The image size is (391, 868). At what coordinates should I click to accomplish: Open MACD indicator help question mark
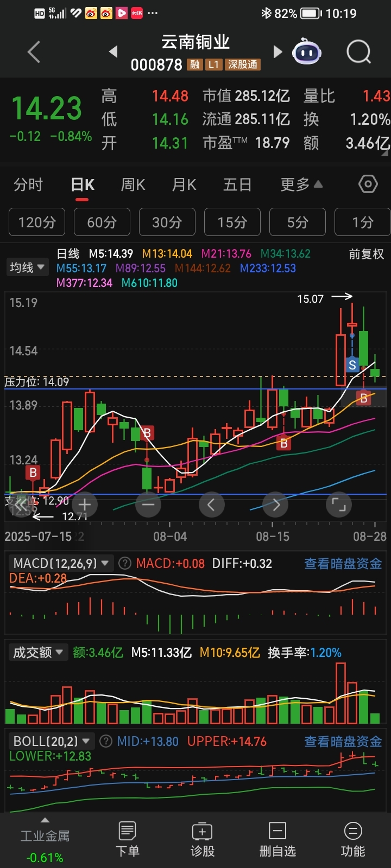tap(125, 564)
